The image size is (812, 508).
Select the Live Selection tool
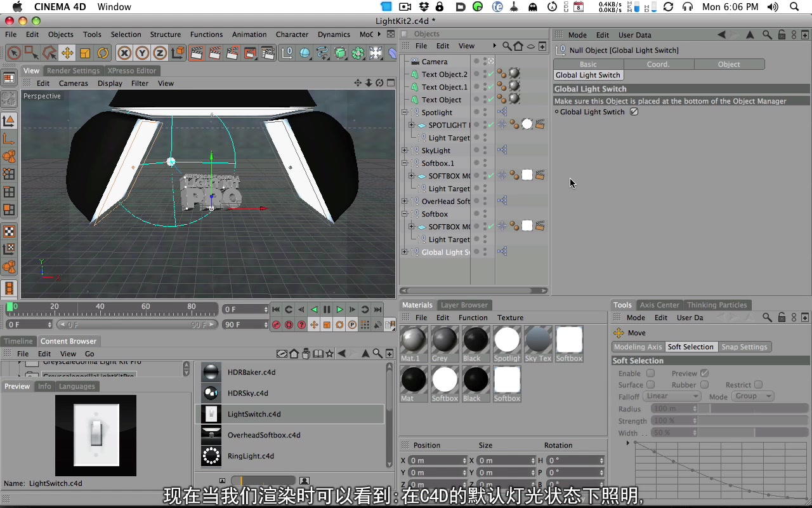pyautogui.click(x=14, y=53)
